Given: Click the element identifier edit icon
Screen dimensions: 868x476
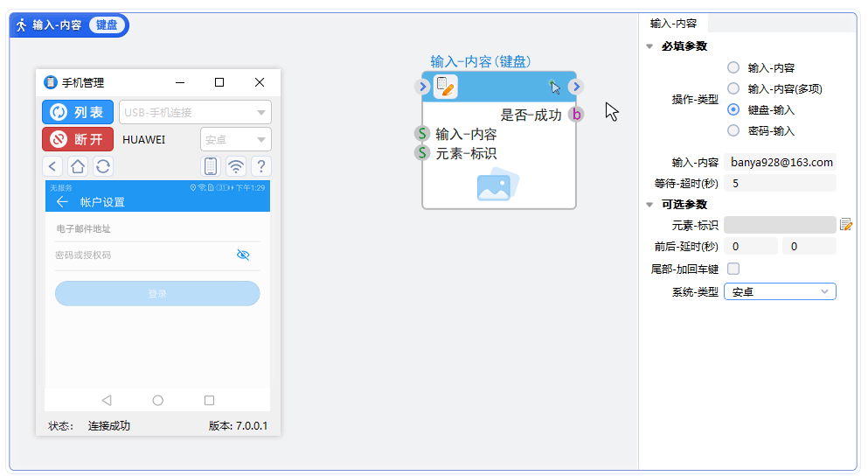Looking at the screenshot, I should (845, 225).
